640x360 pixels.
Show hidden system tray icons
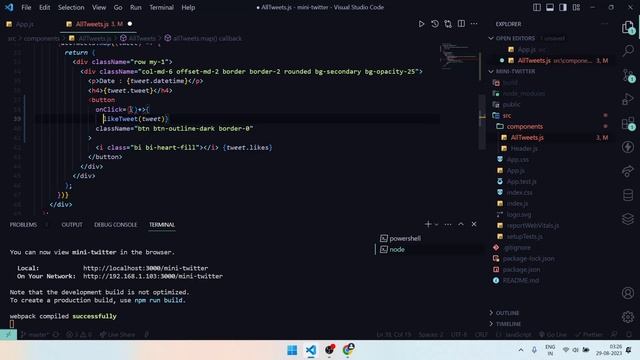[520, 350]
